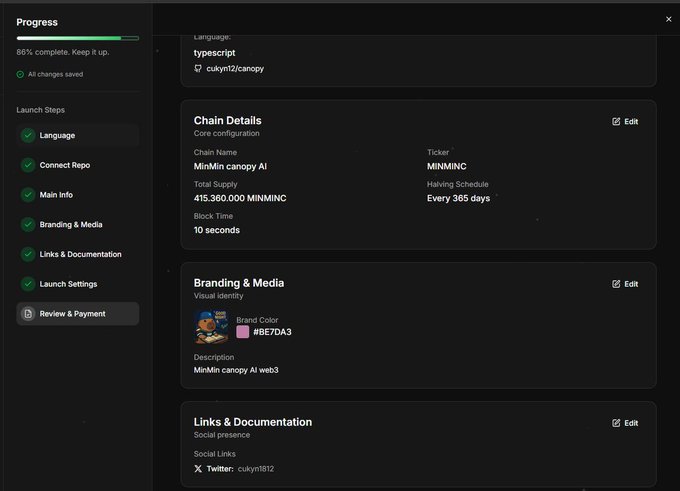The image size is (680, 491).
Task: Click the green checkmark icon beside Language
Action: tap(28, 135)
